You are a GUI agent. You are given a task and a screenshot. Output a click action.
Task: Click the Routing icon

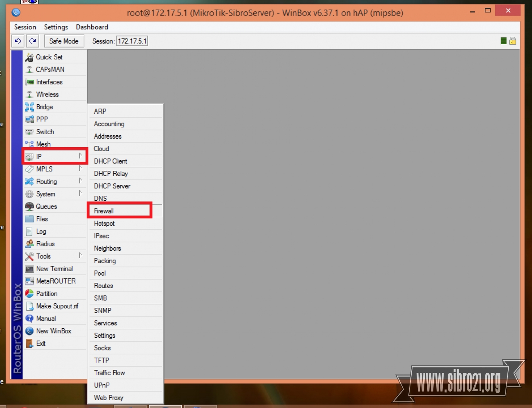(x=29, y=182)
